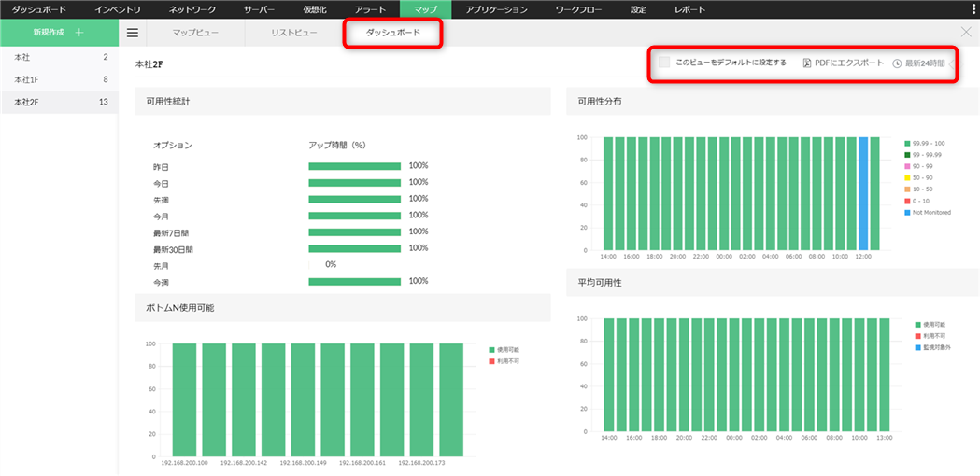Enable このビューをデフォルトに設定する checkbox
This screenshot has width=980, height=476.
(x=664, y=63)
